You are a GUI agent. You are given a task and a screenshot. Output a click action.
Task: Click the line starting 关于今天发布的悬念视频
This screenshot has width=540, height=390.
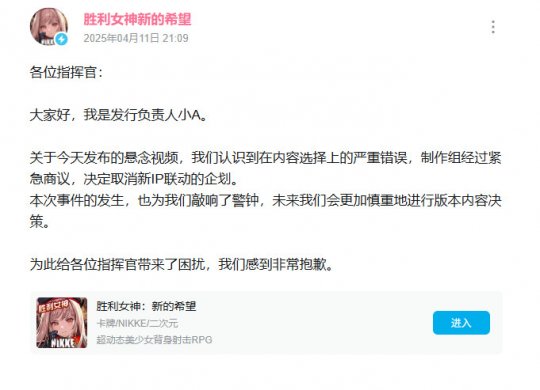pyautogui.click(x=265, y=158)
